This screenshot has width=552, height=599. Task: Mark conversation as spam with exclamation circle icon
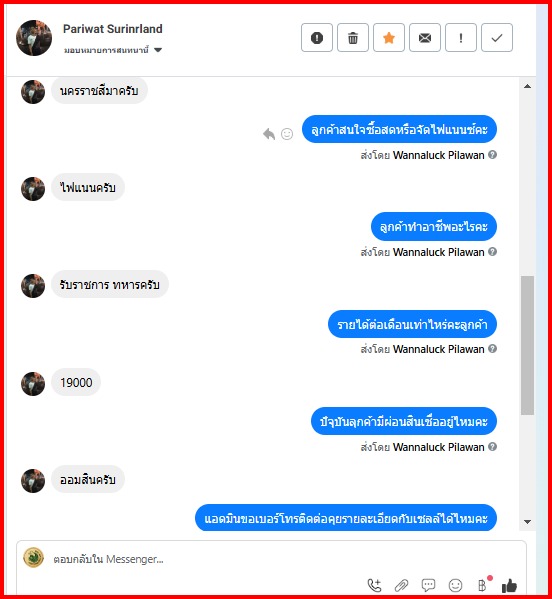pos(317,37)
